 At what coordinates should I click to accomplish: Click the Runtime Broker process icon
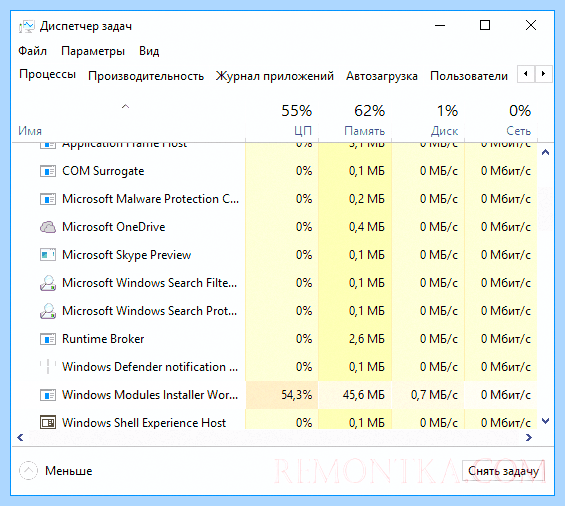point(48,339)
